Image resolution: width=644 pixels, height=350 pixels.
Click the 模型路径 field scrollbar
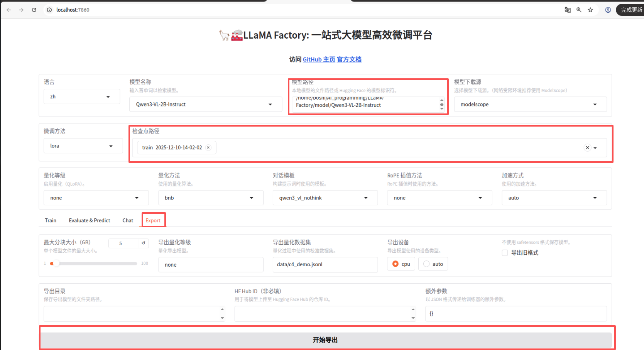[x=442, y=104]
